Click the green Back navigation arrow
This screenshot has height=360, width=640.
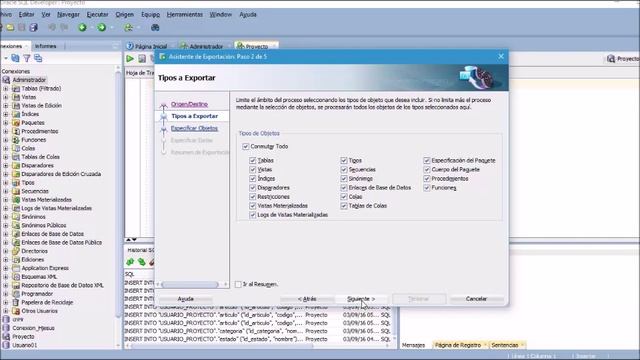tap(82, 28)
